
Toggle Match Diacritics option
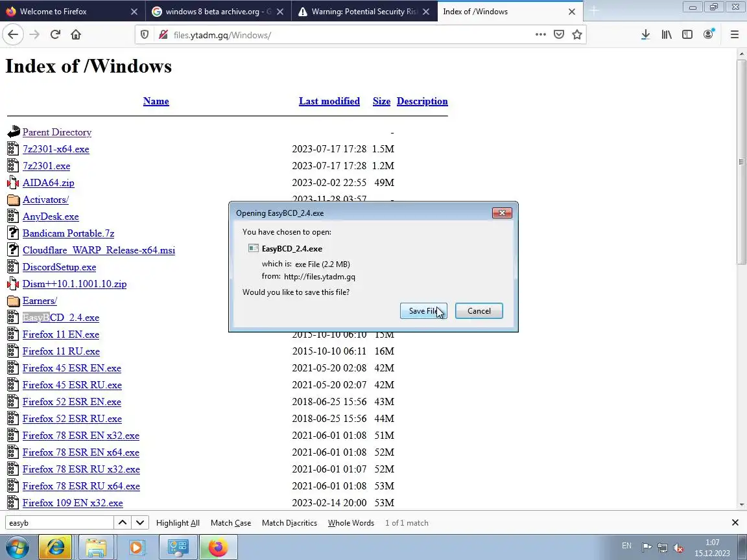point(289,523)
